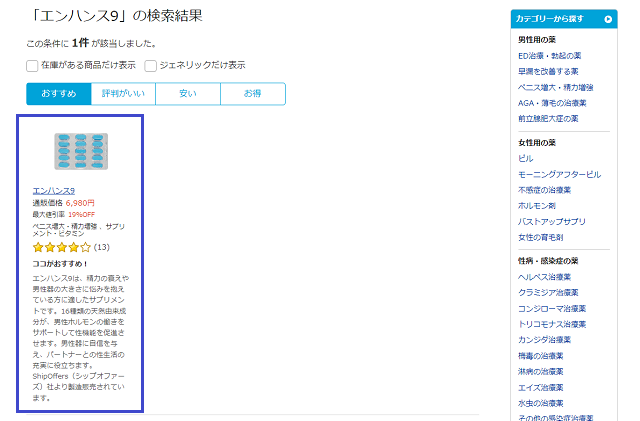Viewport: 640px width, 421px height.
Task: Click the 19%OFF discount text
Action: 82,214
